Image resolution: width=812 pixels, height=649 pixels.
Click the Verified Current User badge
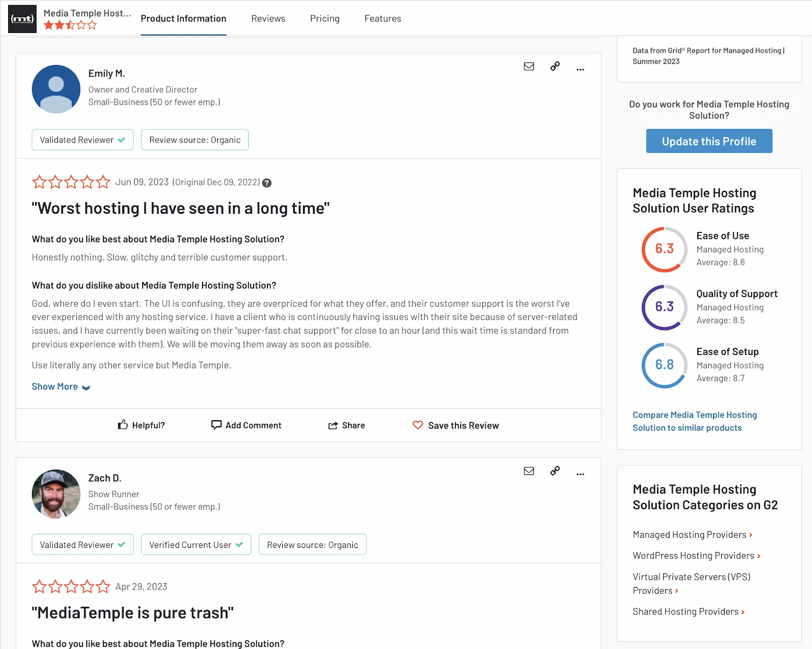[196, 544]
